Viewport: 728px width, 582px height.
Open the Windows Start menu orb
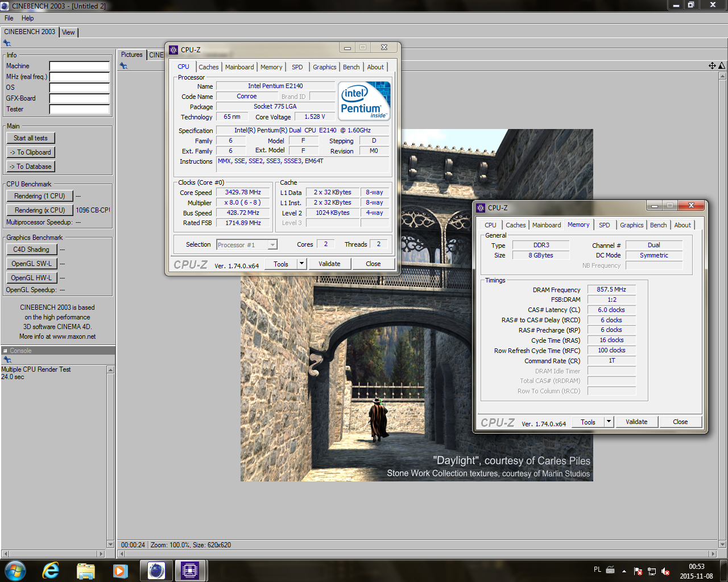15,570
